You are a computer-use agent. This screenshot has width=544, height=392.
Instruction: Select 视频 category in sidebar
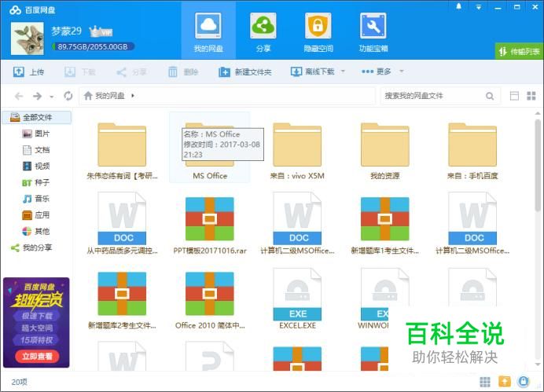coord(36,166)
